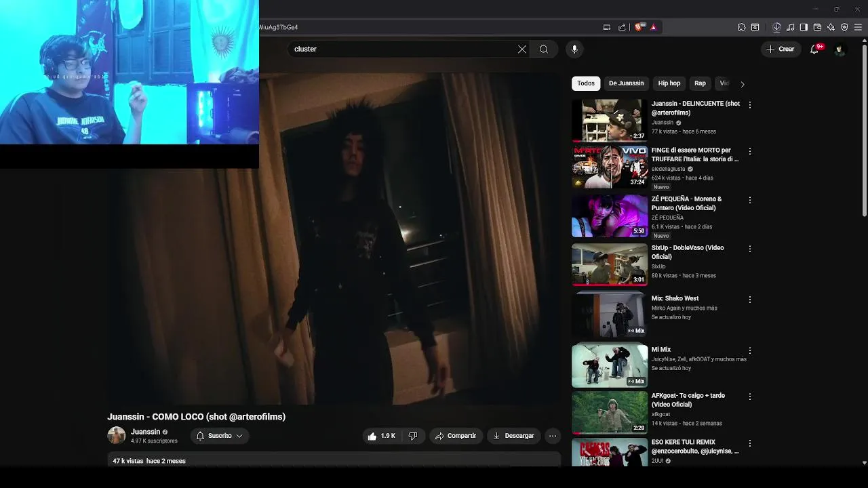Open the ZÉ PEQUEÑA Morena & Puntero thumbnail
This screenshot has width=868, height=488.
pyautogui.click(x=610, y=216)
